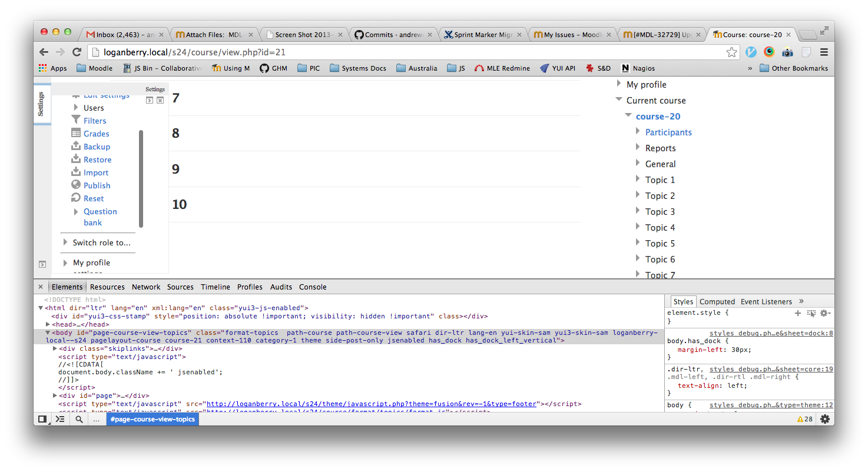
Task: Click the Grades table icon in Settings
Action: [76, 133]
